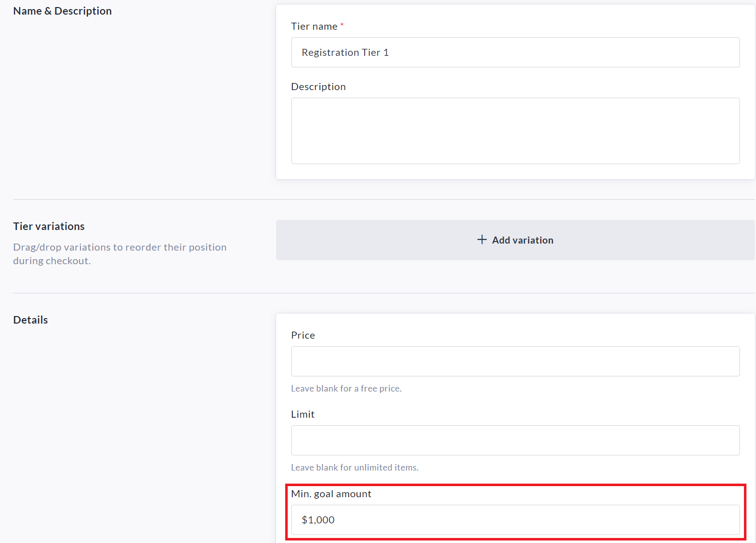Click the drag/drop variations helper text
The width and height of the screenshot is (756, 543).
click(120, 254)
